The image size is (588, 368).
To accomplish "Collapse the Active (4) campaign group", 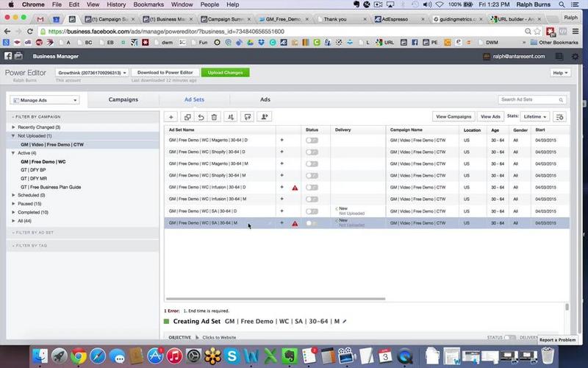I will (13, 153).
